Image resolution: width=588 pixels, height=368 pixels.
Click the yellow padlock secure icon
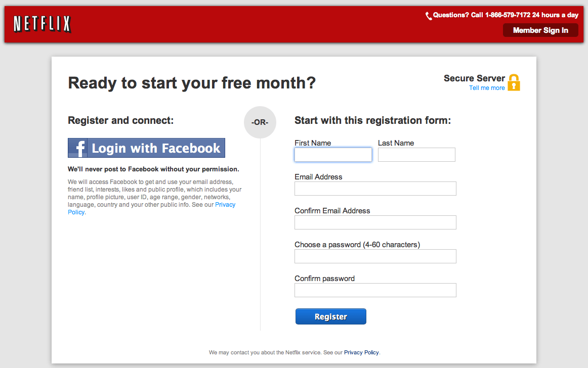click(x=514, y=82)
